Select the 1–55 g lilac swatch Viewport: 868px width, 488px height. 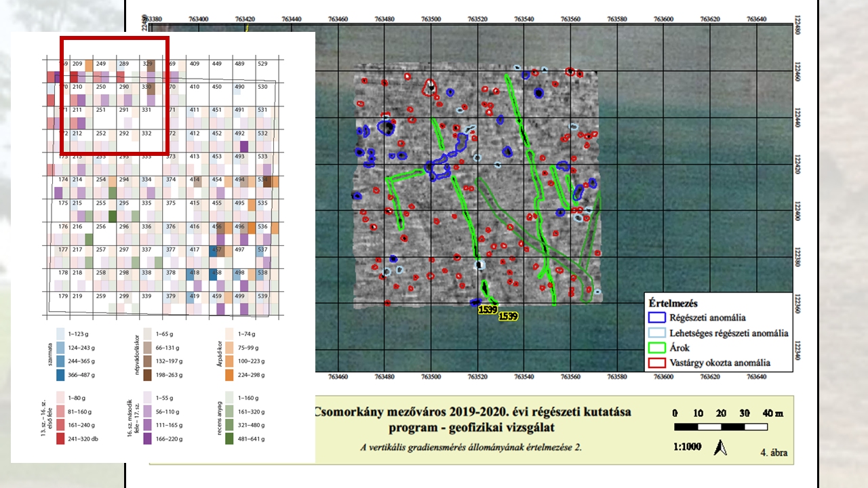(x=146, y=398)
